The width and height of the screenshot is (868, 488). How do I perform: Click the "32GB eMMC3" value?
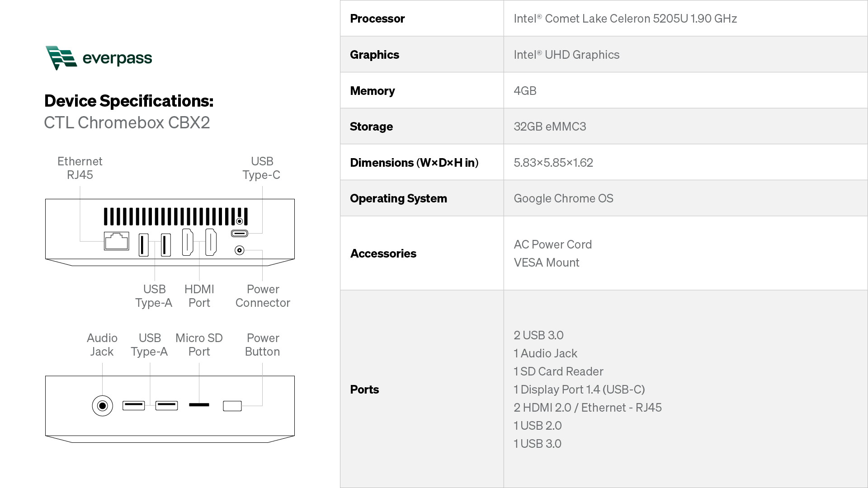[550, 127]
